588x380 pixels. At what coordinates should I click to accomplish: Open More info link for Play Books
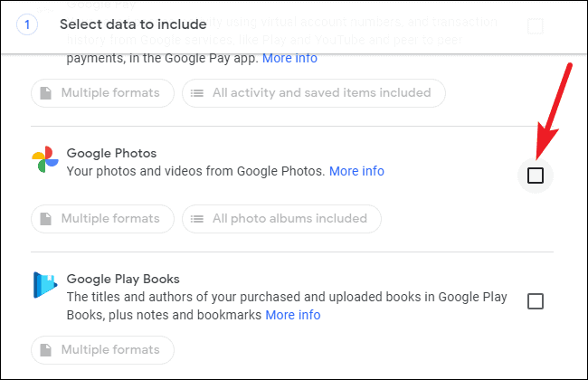(293, 315)
